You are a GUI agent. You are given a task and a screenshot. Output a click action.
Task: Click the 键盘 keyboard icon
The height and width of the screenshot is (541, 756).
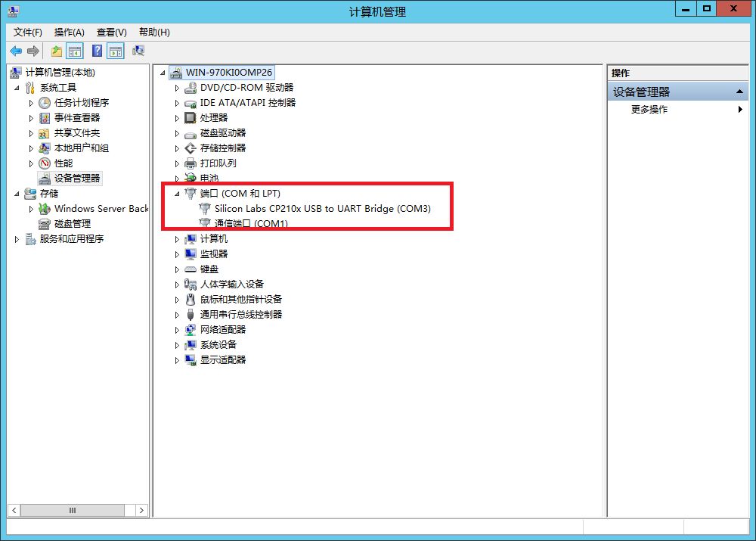tap(191, 269)
